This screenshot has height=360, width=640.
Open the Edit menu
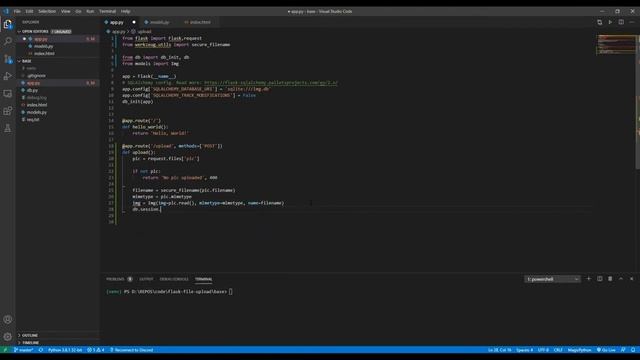tap(29, 11)
